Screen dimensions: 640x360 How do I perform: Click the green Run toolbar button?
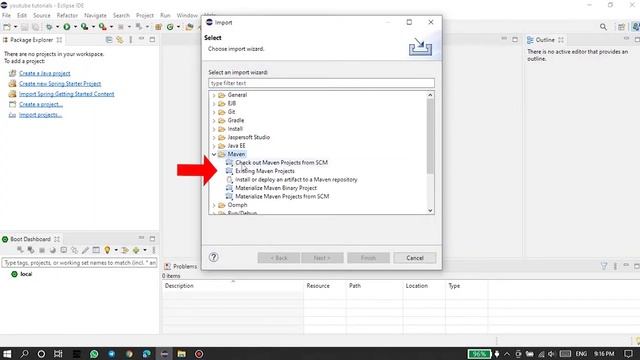point(67,27)
